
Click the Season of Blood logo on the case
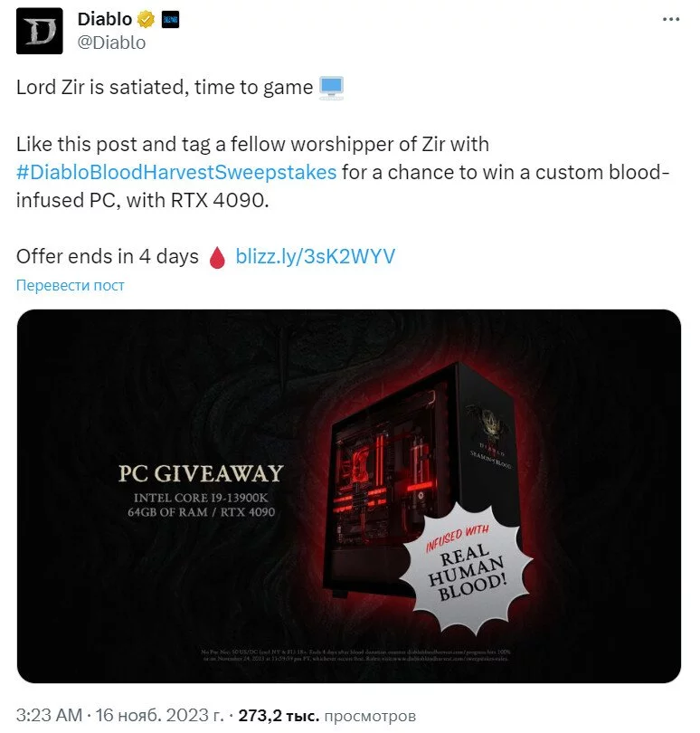(x=489, y=437)
